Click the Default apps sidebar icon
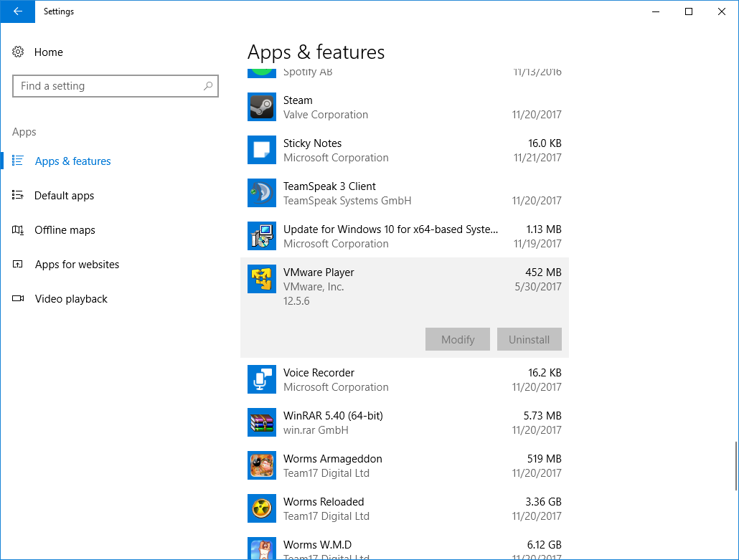Viewport: 739px width, 560px height. [18, 195]
